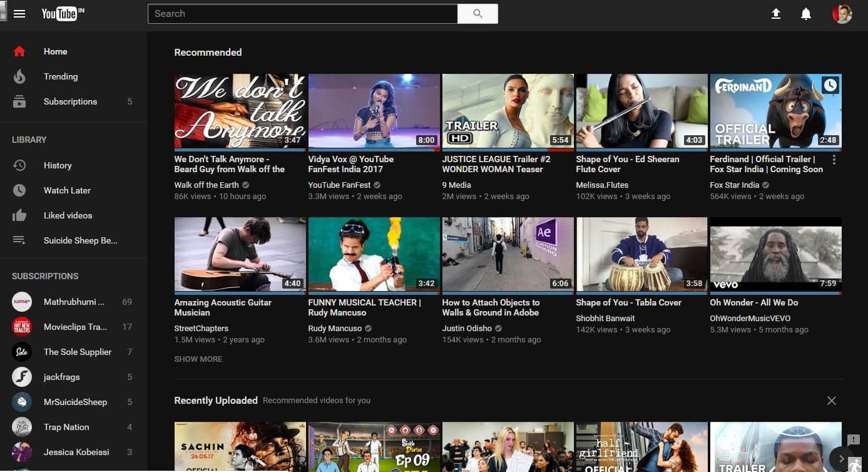Click next arrow in Recently Uploaded row

(841, 458)
